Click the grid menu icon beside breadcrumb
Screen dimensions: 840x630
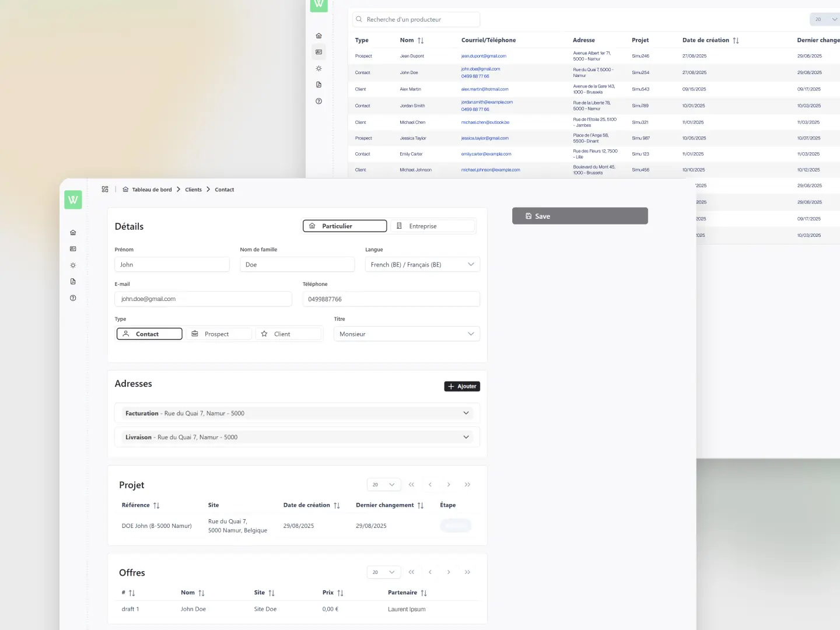click(105, 190)
